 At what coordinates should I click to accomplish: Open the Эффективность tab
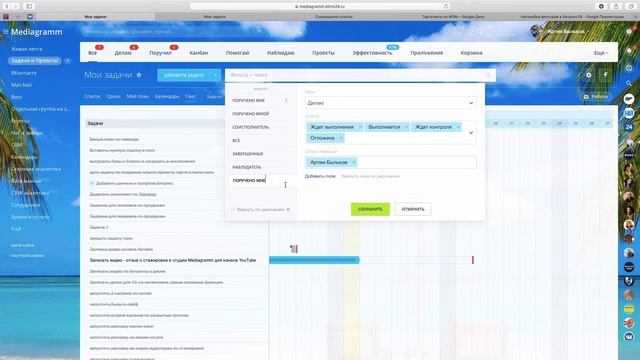click(x=372, y=53)
